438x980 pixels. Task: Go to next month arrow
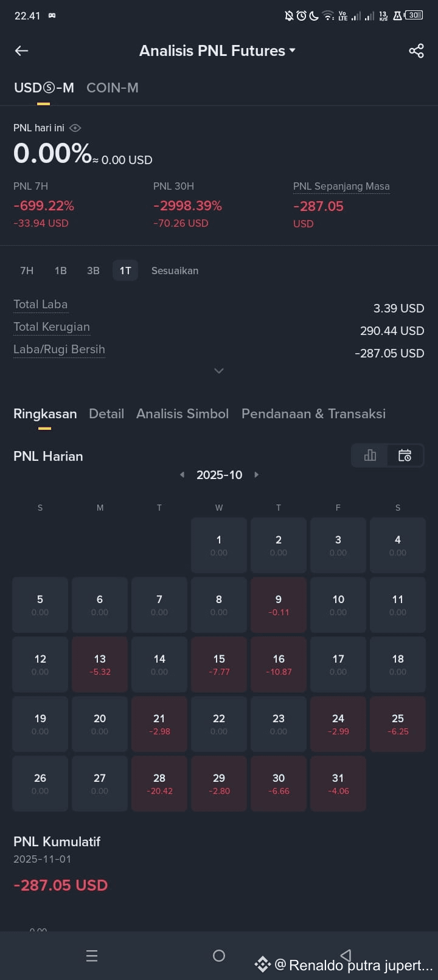tap(257, 475)
